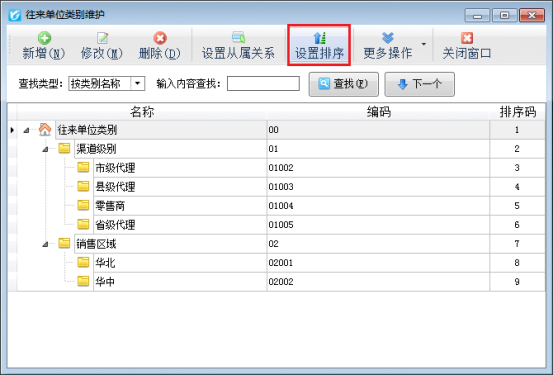Click the 修改(M) edit toolbar button
This screenshot has width=553, height=375.
102,46
